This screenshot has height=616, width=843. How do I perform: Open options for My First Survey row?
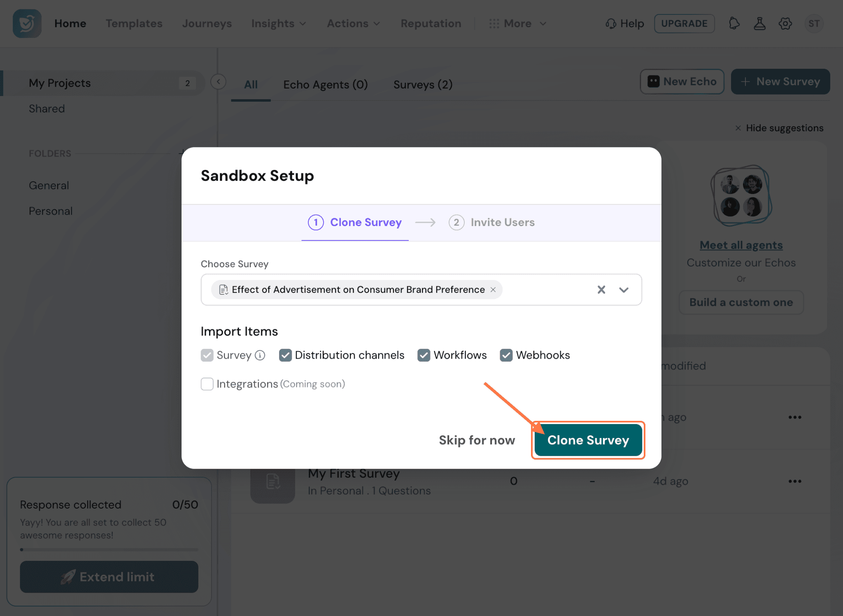[x=794, y=481]
